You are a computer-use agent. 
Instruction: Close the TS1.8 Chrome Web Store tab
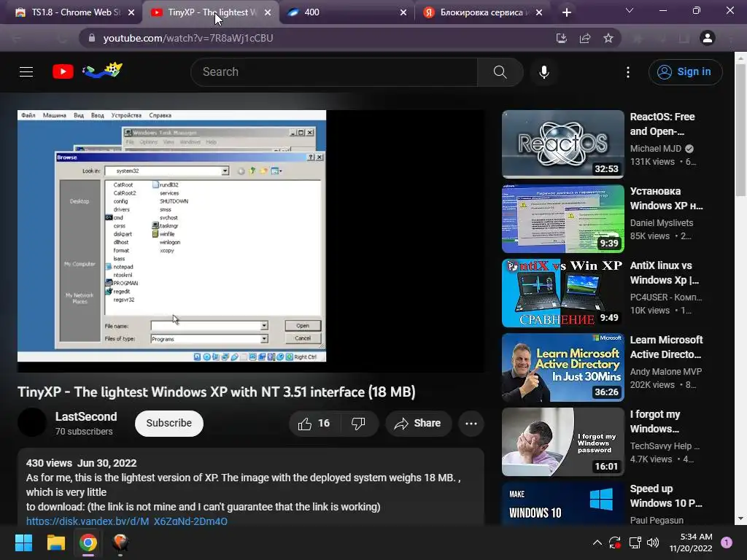click(131, 12)
